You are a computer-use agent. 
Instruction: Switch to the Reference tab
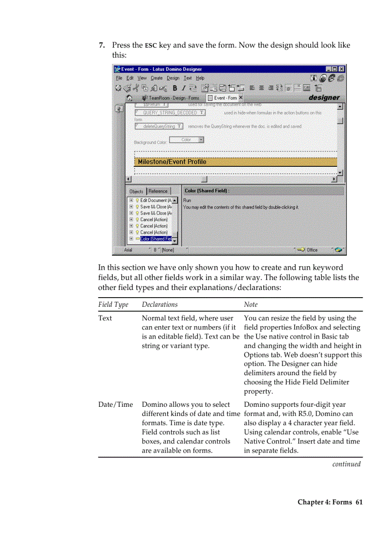click(158, 191)
